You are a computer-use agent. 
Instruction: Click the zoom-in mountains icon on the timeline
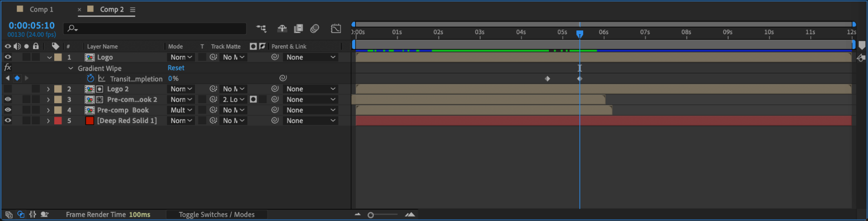(410, 214)
